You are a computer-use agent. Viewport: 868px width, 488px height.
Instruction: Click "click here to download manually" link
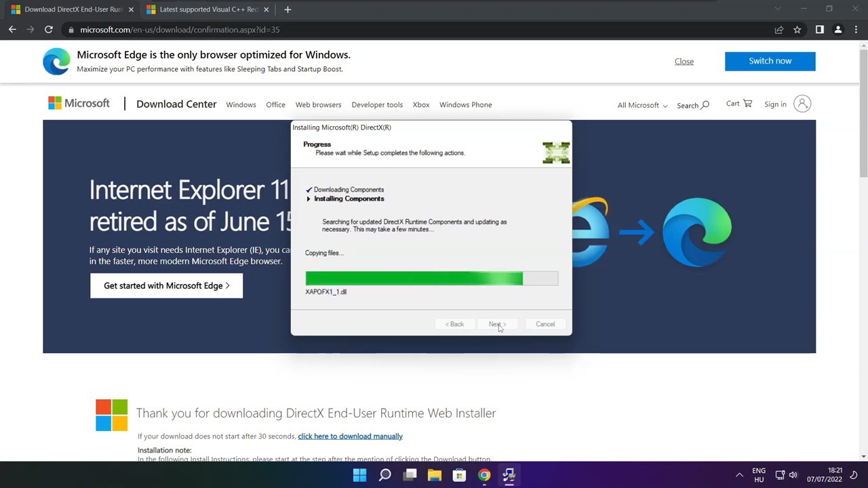350,436
